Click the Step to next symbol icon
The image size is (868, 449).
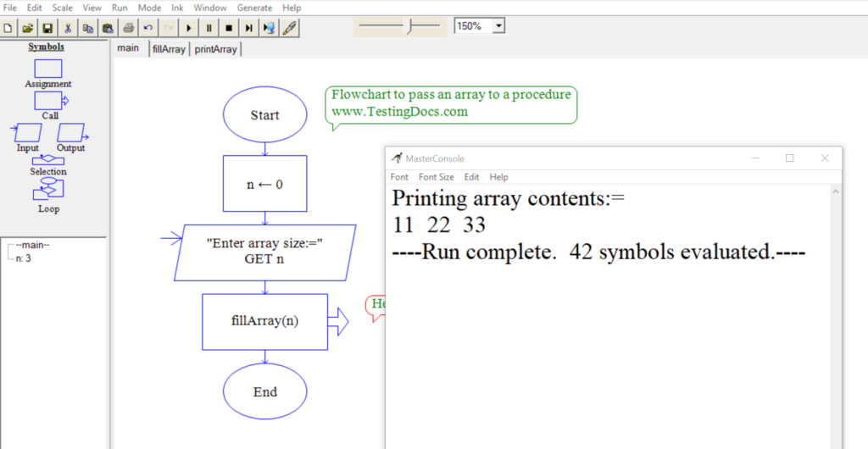click(248, 28)
